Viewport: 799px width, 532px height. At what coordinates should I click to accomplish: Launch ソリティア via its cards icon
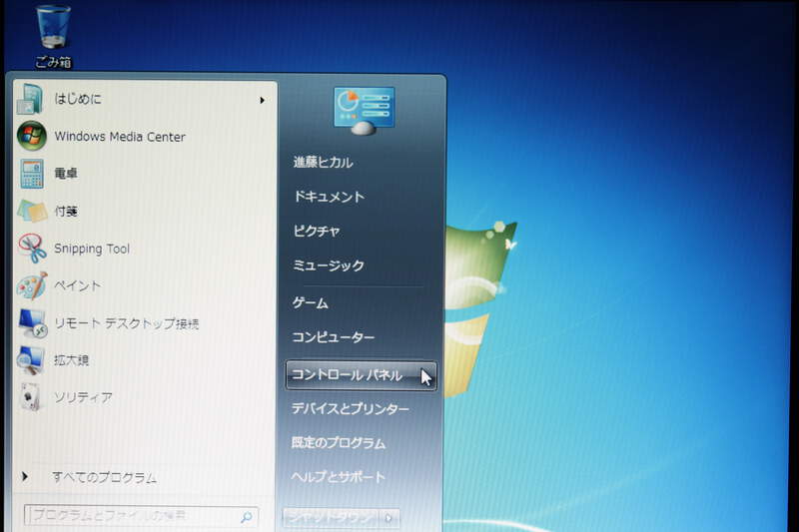[x=31, y=396]
